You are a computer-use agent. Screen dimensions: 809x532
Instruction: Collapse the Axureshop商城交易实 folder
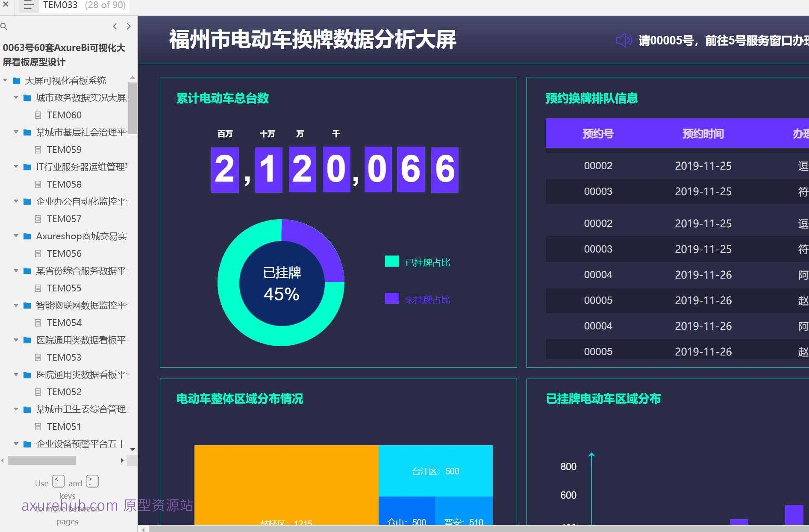(x=16, y=236)
